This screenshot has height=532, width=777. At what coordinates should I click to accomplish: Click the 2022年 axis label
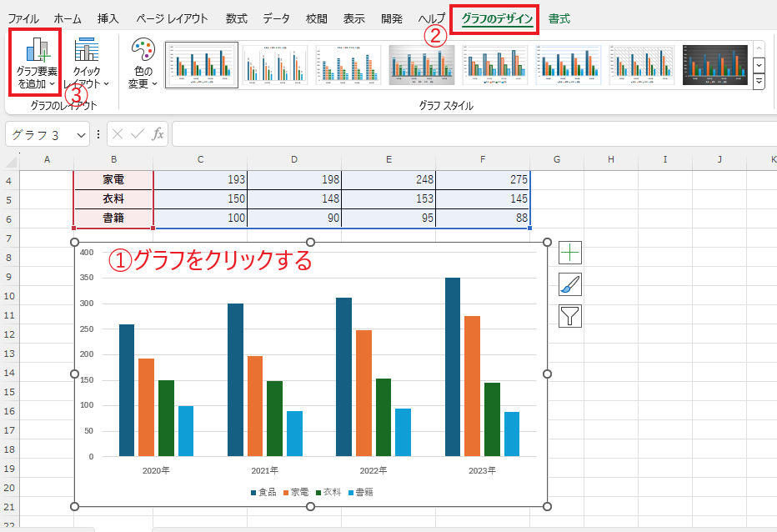click(x=373, y=470)
